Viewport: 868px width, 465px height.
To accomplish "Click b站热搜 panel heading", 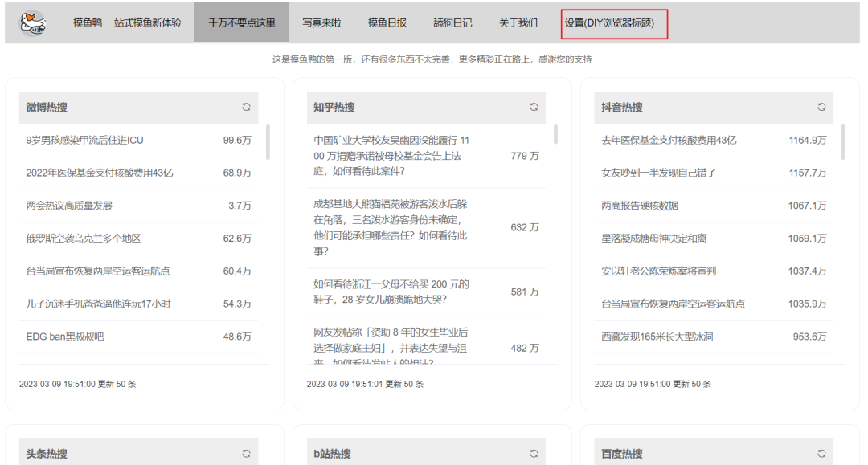I will pyautogui.click(x=332, y=454).
